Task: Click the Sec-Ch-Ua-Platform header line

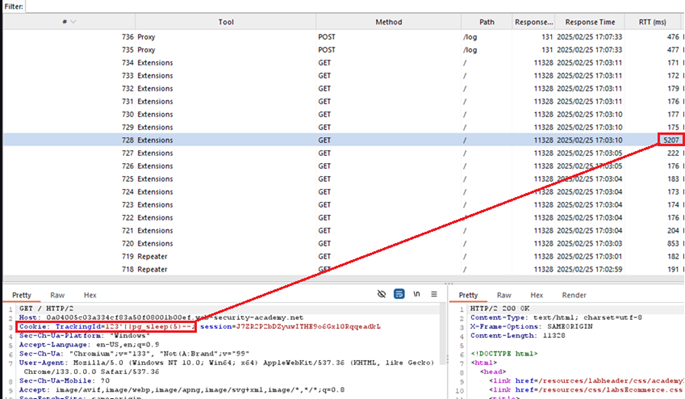Action: 84,336
